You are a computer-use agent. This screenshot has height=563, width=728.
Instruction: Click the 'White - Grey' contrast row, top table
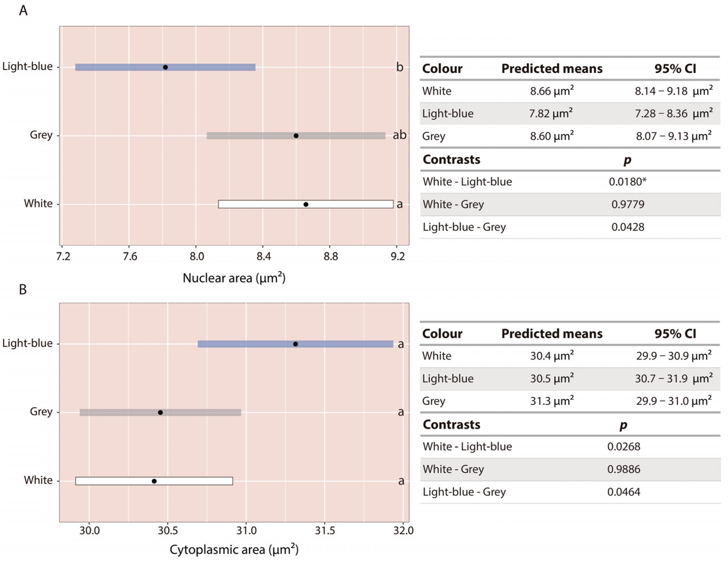tap(570, 204)
